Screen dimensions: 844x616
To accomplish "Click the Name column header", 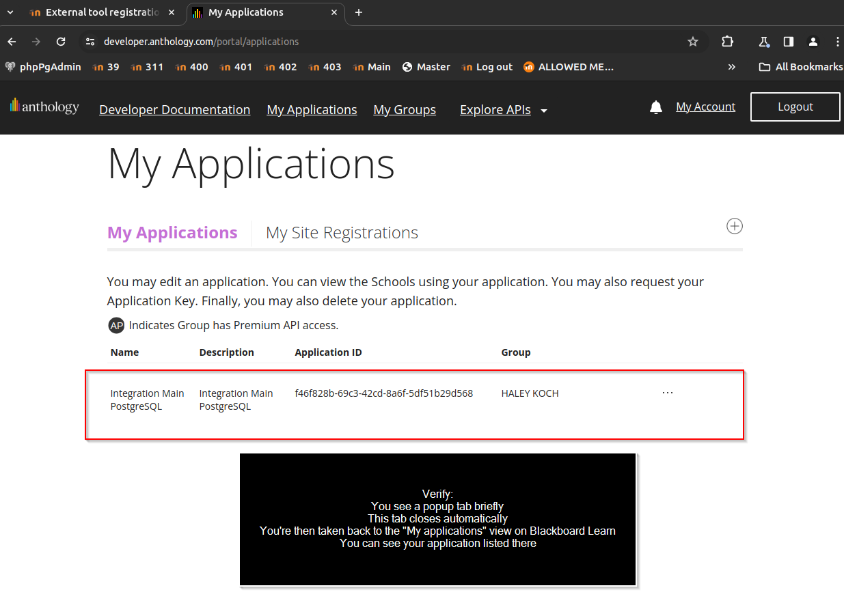I will coord(124,352).
